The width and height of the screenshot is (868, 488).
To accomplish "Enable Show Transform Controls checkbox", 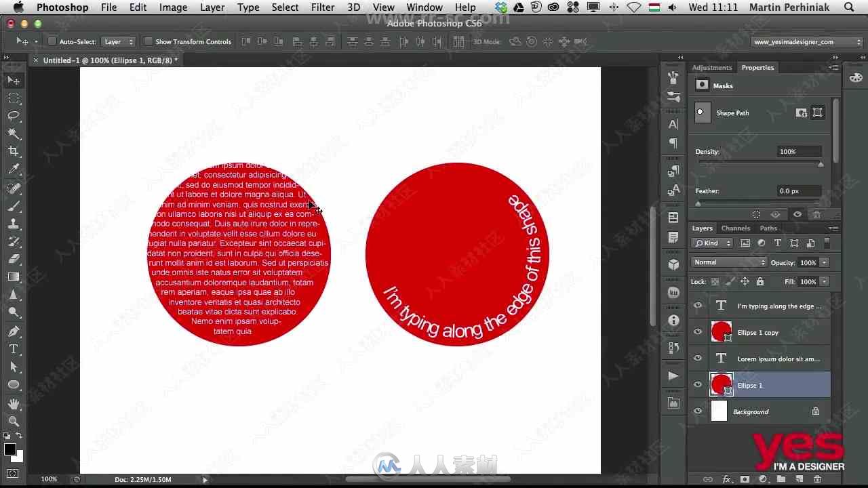I will pos(148,41).
